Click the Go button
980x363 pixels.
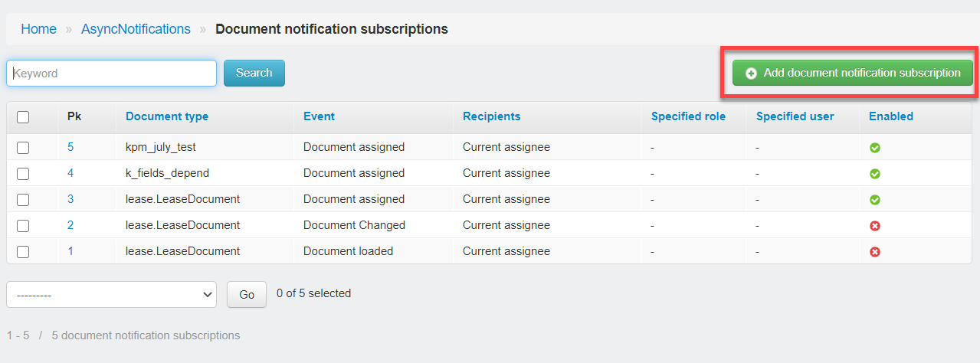pyautogui.click(x=247, y=294)
